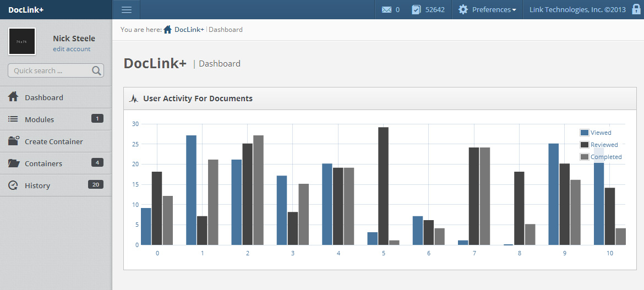Click the user avatar thumbnail
Image resolution: width=644 pixels, height=290 pixels.
pyautogui.click(x=22, y=41)
